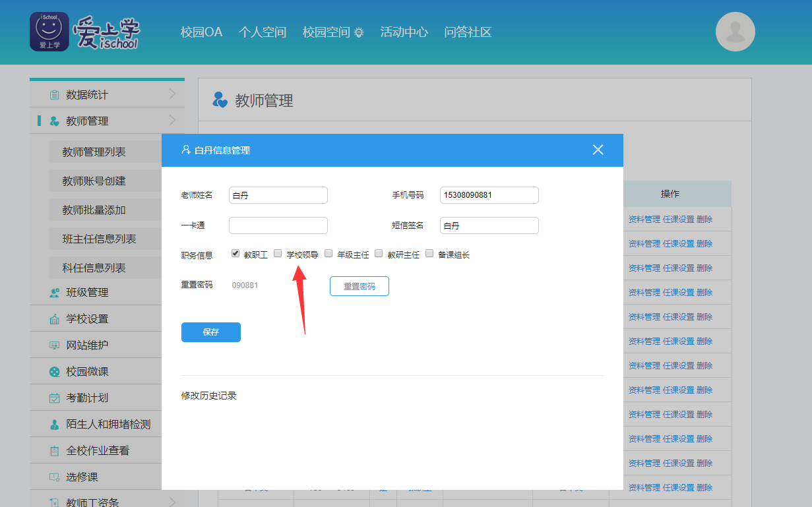Collapse the 教师管理 section chevron

[x=173, y=121]
